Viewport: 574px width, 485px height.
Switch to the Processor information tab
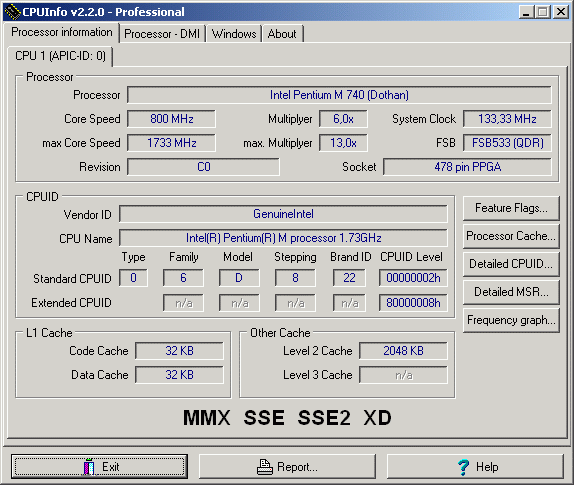[62, 32]
